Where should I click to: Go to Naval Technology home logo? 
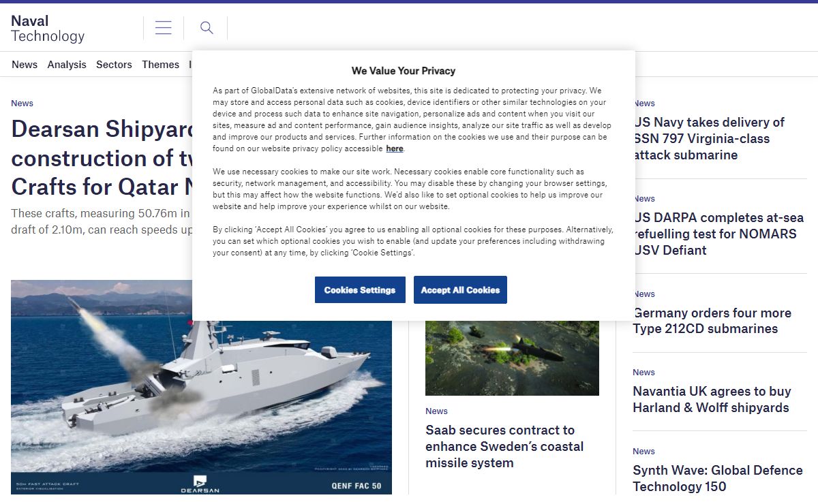point(48,29)
